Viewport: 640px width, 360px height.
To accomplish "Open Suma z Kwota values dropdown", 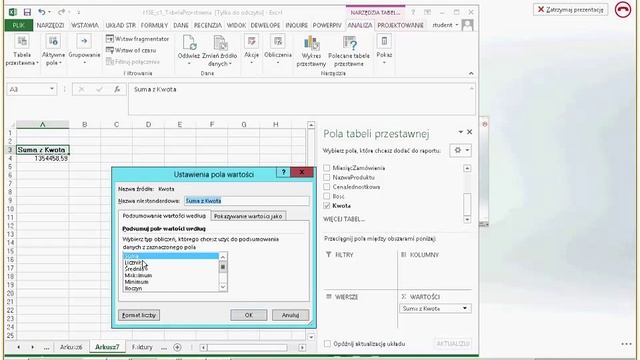I will point(464,309).
